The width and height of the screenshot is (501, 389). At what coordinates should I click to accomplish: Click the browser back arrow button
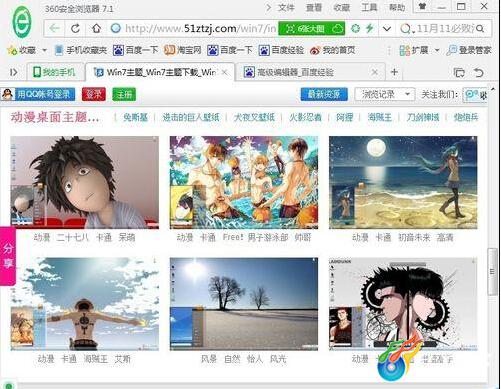[54, 29]
